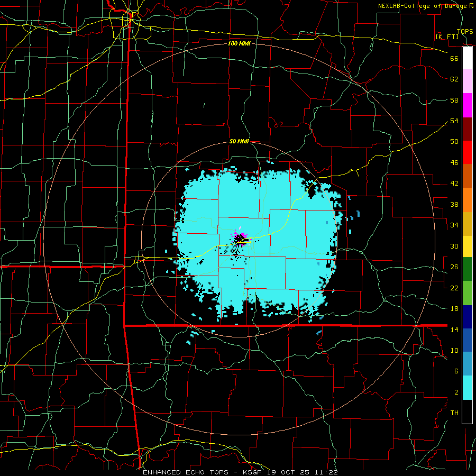Screen dimensions: 476x476
Task: Click the legend value '10'
Action: [x=454, y=350]
